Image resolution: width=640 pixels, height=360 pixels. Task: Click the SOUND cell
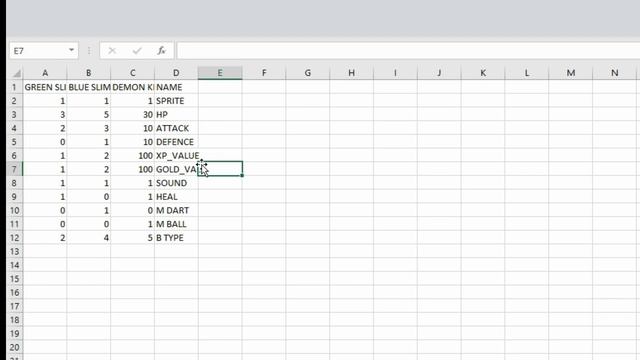176,183
